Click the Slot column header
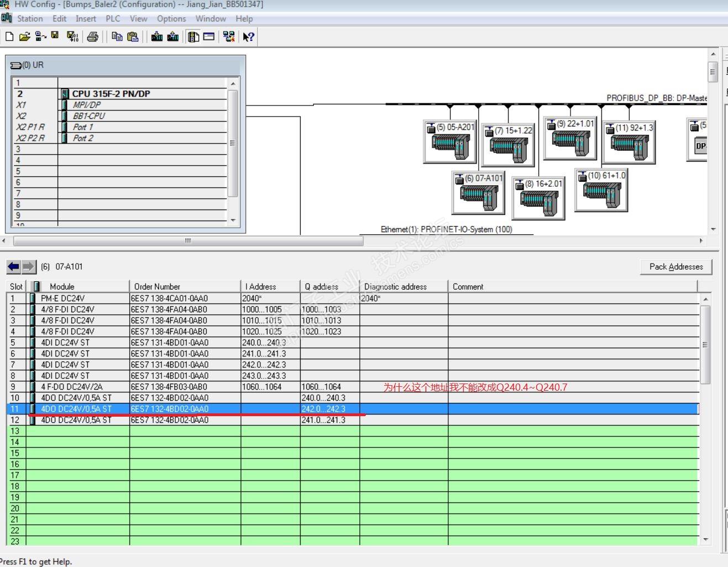Viewport: 728px width, 567px height. pos(16,286)
